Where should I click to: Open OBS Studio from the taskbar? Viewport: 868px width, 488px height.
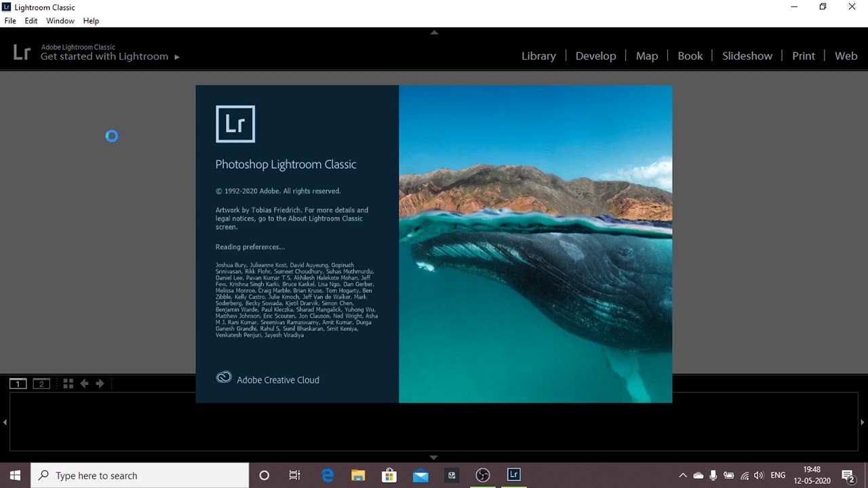pos(482,475)
